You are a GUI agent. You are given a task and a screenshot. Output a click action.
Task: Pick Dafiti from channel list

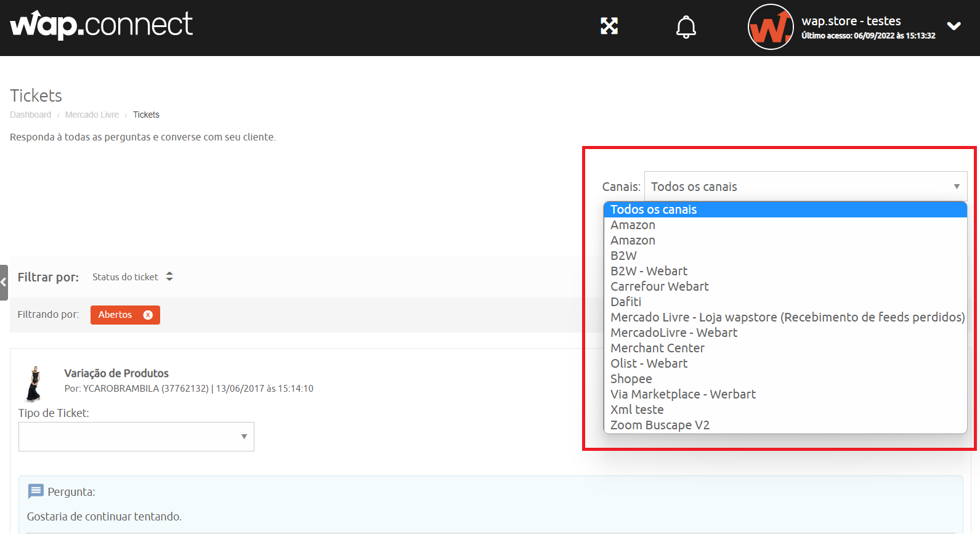click(785, 302)
